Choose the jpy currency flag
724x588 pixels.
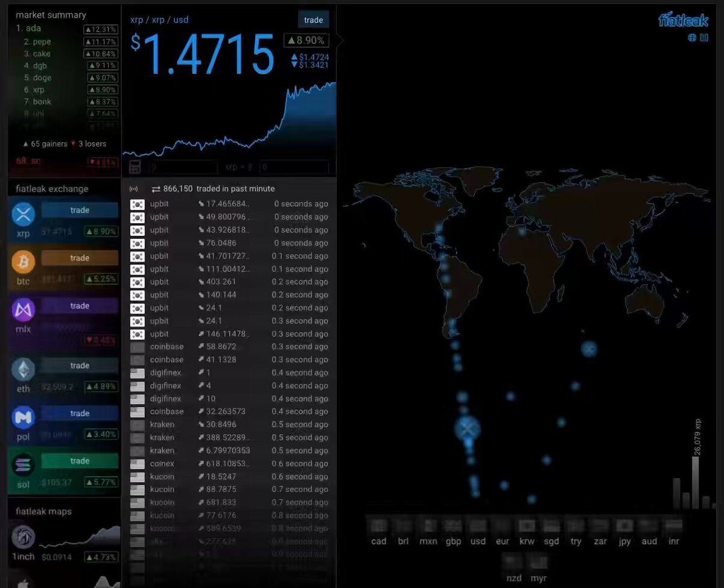624,525
